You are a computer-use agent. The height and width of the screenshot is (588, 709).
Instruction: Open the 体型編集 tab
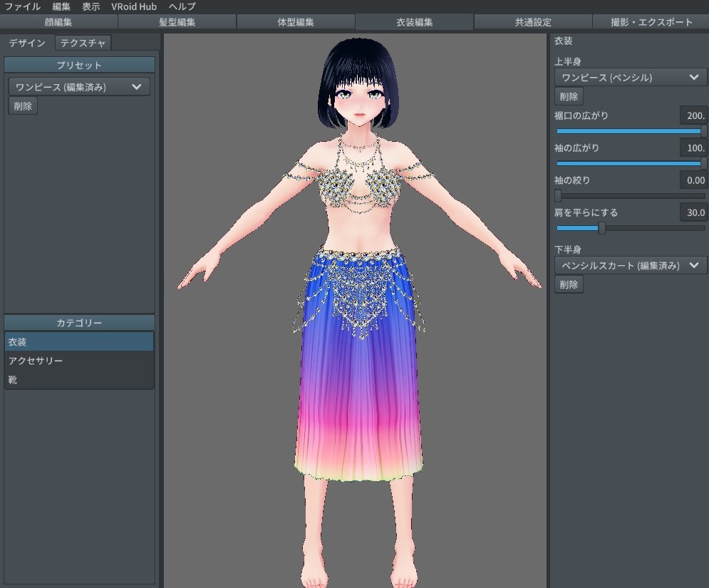click(296, 22)
